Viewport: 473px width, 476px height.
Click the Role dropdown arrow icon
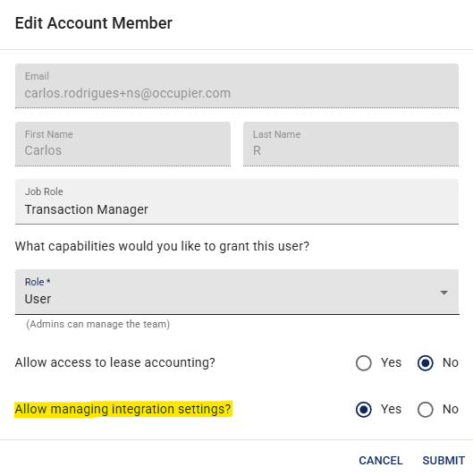click(x=444, y=293)
